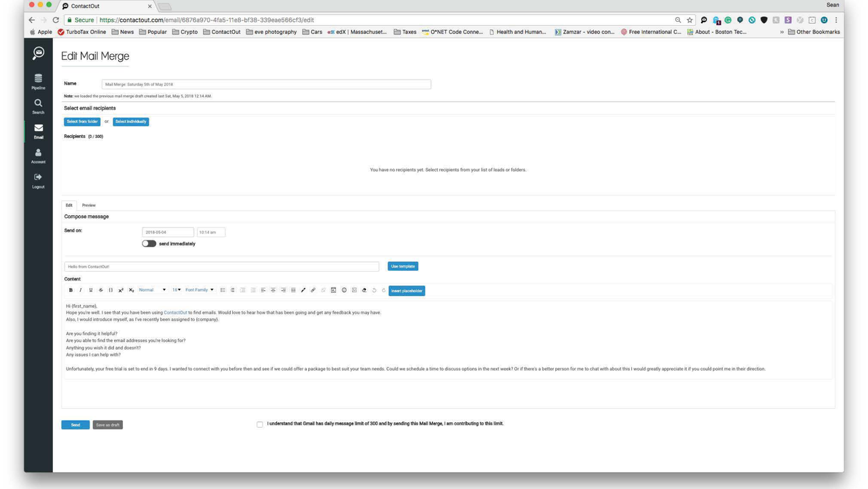The height and width of the screenshot is (489, 868).
Task: Navigate to Search in the sidebar
Action: (x=38, y=106)
